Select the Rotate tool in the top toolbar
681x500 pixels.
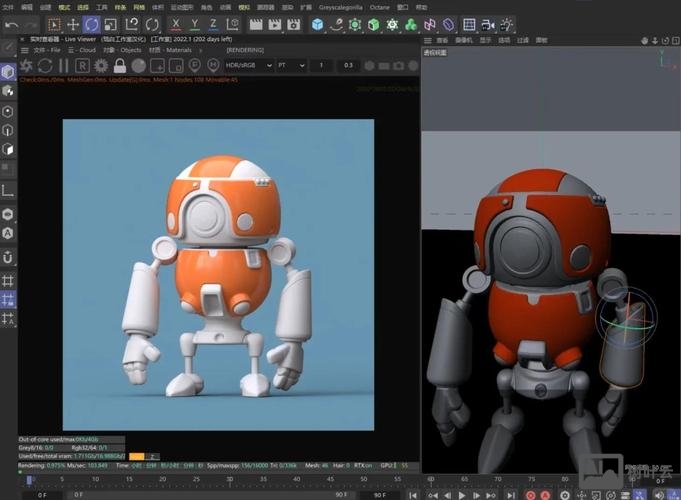[91, 24]
